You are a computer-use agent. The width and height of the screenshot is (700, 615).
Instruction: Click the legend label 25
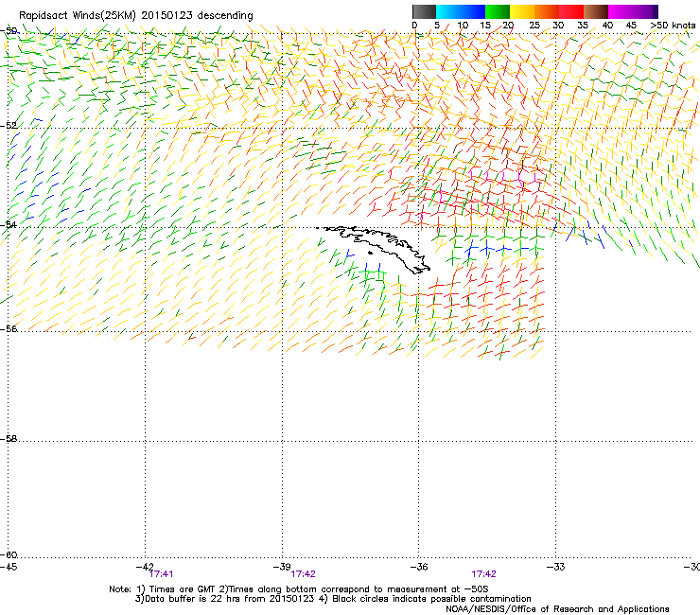coord(534,26)
